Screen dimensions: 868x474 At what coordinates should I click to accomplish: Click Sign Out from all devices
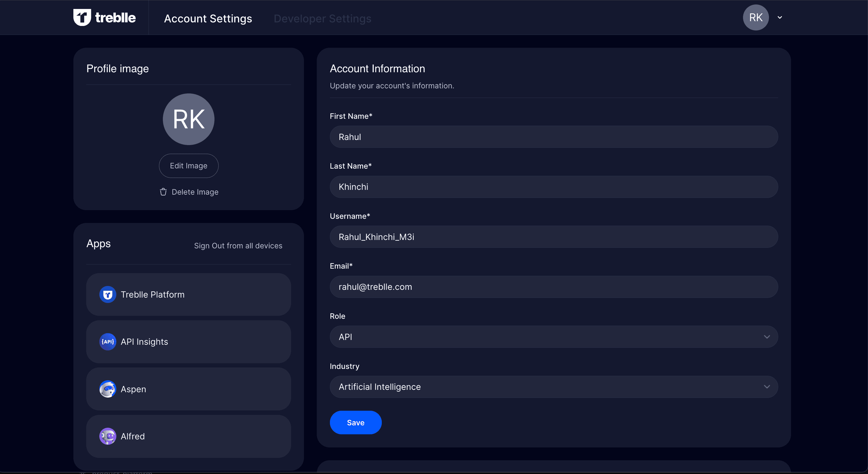point(238,245)
